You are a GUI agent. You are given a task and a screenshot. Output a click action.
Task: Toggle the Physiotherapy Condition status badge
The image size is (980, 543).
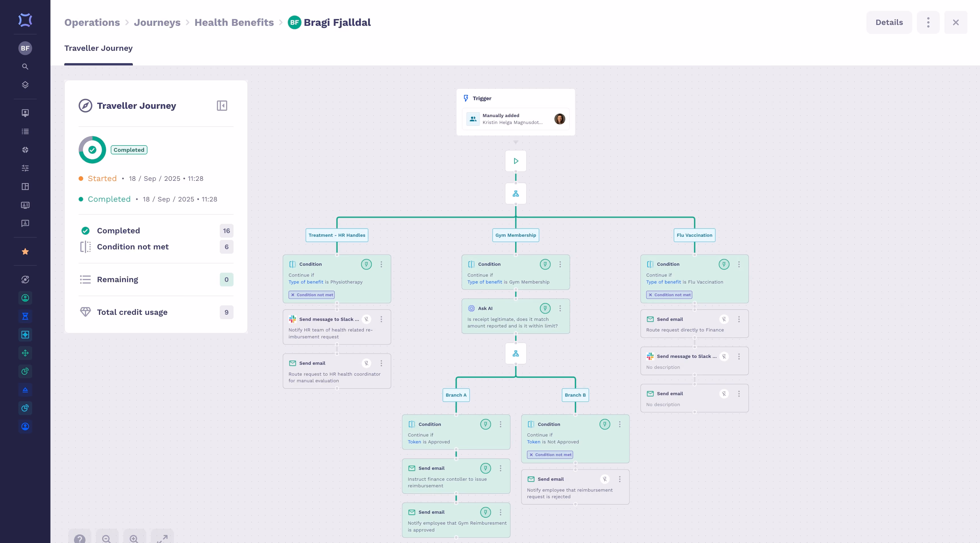click(x=366, y=264)
